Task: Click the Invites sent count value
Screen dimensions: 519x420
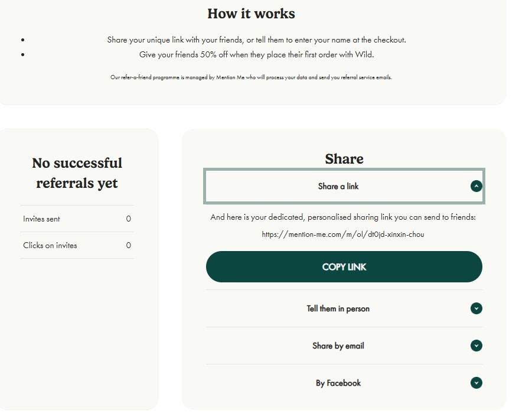Action: 129,219
